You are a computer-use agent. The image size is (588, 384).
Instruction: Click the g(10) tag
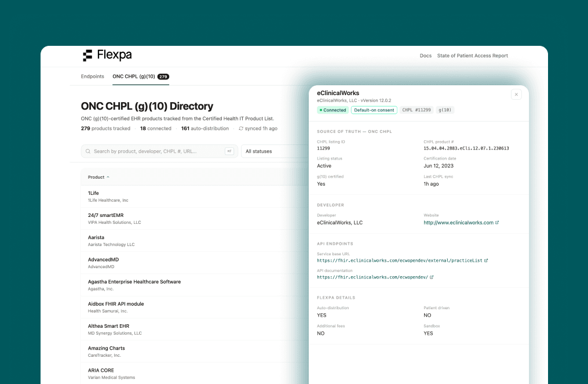[445, 110]
